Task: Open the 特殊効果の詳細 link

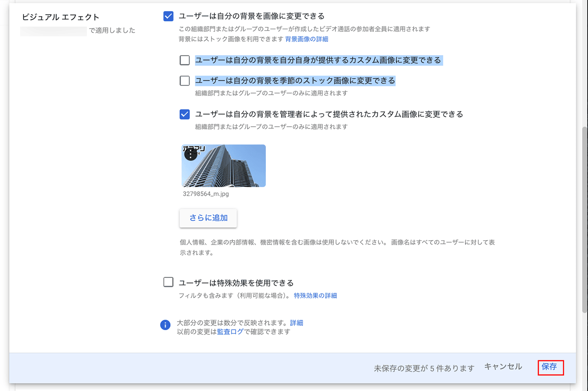Action: 315,296
